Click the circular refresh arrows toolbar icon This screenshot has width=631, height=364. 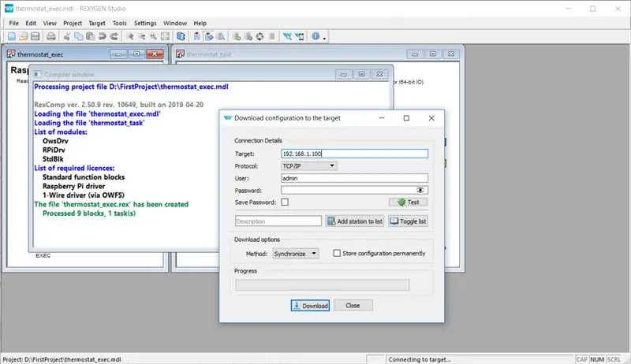[x=260, y=36]
